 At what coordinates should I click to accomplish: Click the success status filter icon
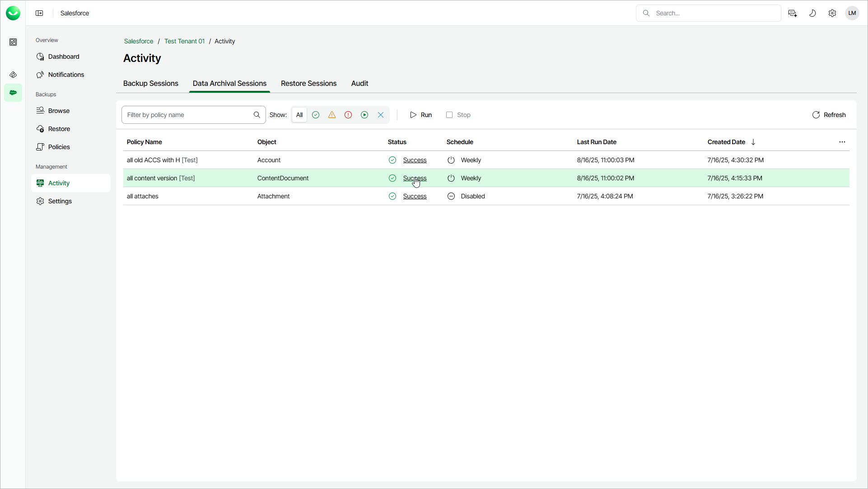[x=316, y=115]
